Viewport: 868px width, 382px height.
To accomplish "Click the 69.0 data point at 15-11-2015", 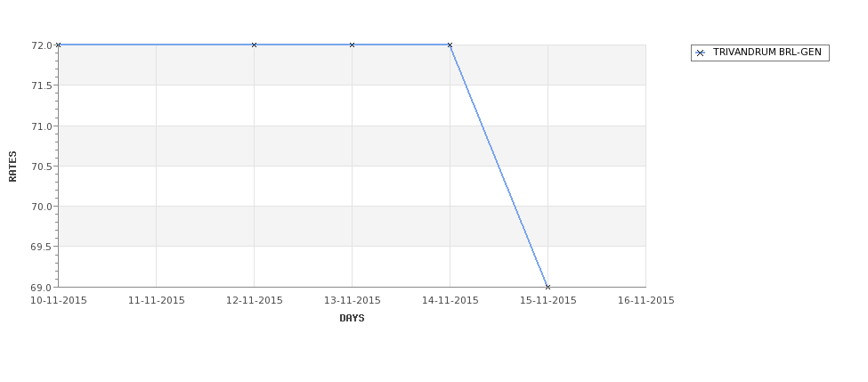I will tap(548, 287).
